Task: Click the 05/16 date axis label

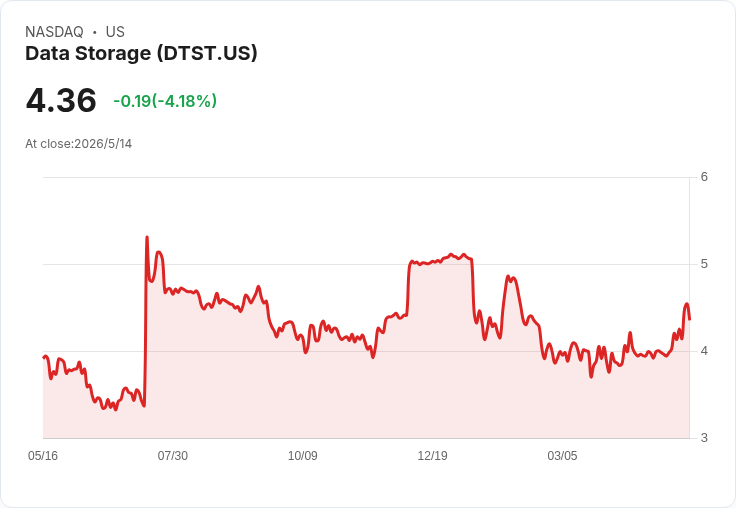Action: (x=43, y=456)
